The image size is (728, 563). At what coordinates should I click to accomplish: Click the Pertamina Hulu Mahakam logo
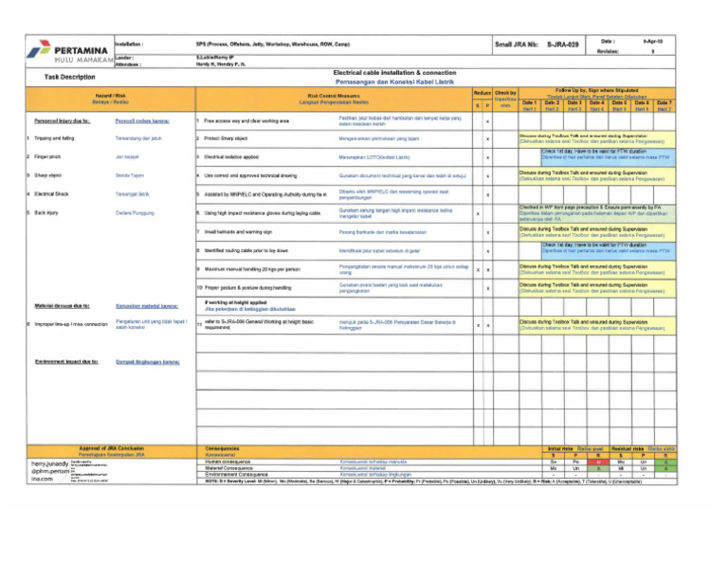click(70, 51)
